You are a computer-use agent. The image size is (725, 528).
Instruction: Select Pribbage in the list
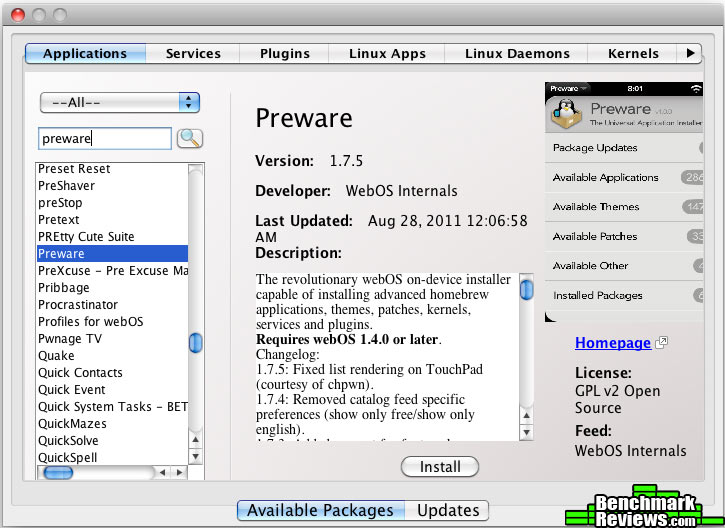[112, 288]
